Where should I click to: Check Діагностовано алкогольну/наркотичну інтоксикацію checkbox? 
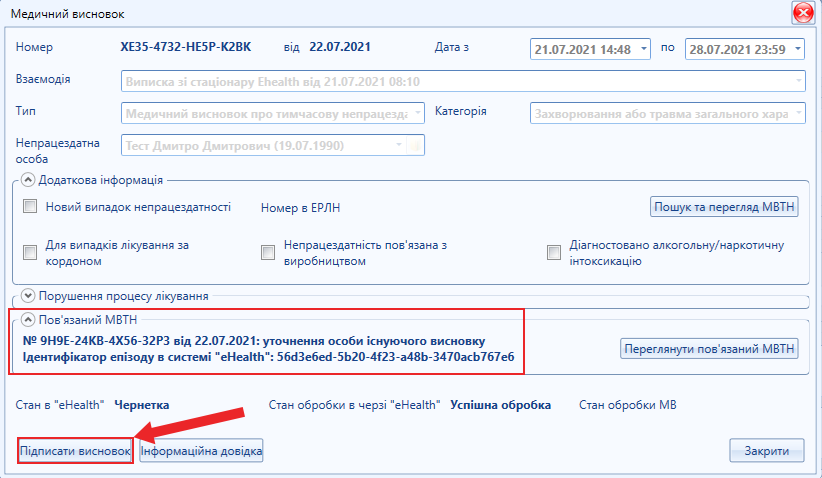pyautogui.click(x=554, y=253)
